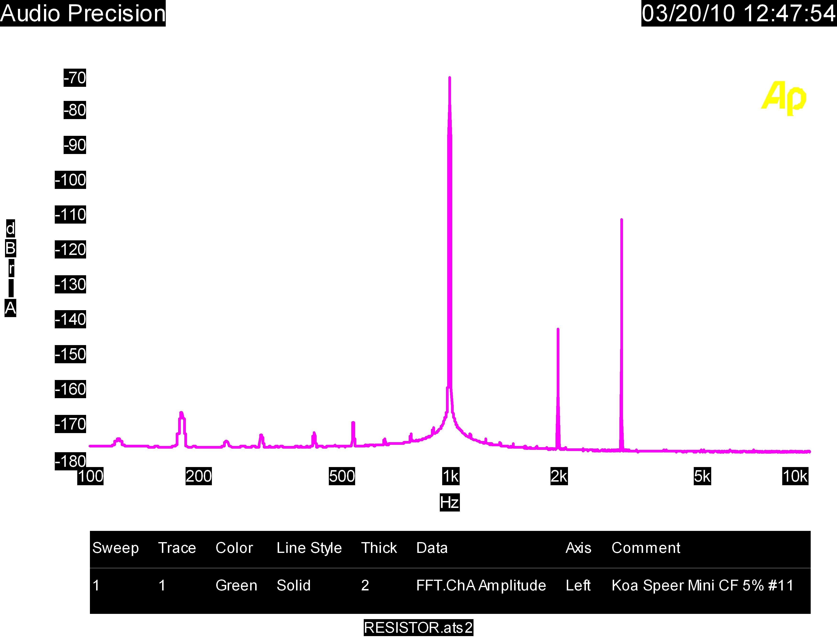Click the Thick column header
The image size is (837, 644).
pos(379,548)
